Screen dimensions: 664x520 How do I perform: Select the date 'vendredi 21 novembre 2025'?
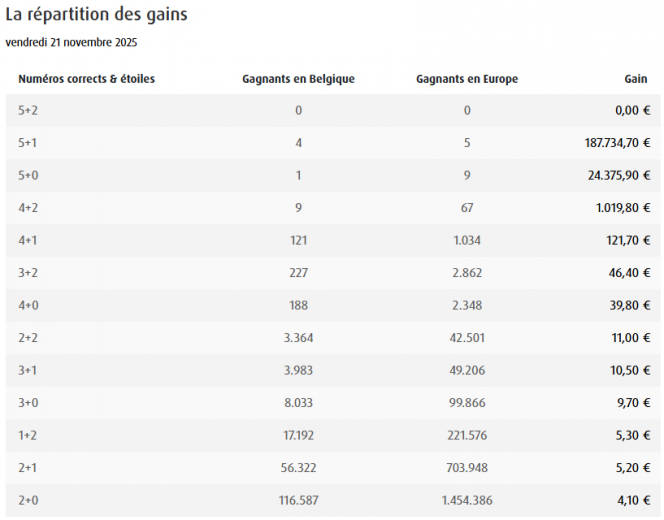tap(71, 42)
